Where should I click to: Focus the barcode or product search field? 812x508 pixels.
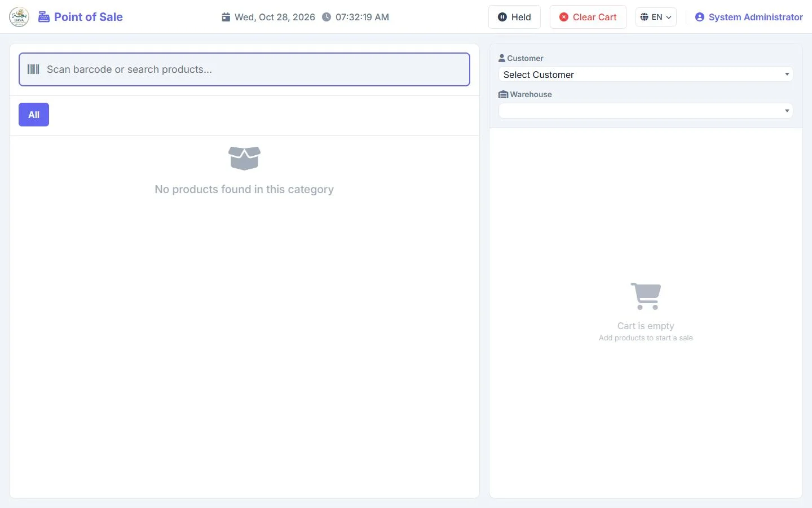[244, 69]
